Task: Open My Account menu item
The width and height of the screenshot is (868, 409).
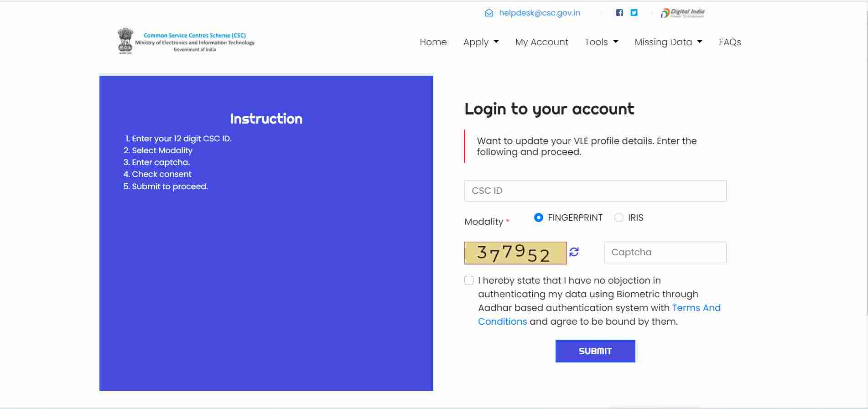Action: (541, 42)
